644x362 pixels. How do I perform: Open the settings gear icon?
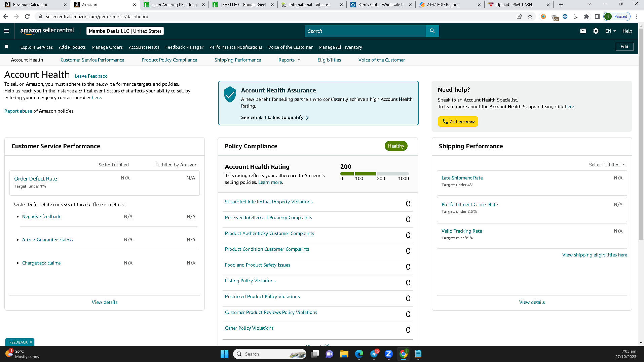click(596, 31)
